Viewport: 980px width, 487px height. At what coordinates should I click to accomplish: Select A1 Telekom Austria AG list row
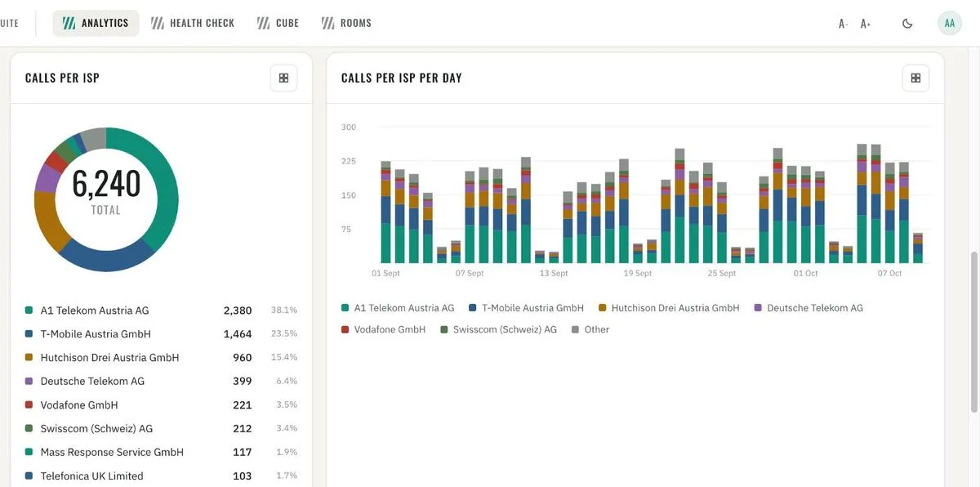point(161,311)
